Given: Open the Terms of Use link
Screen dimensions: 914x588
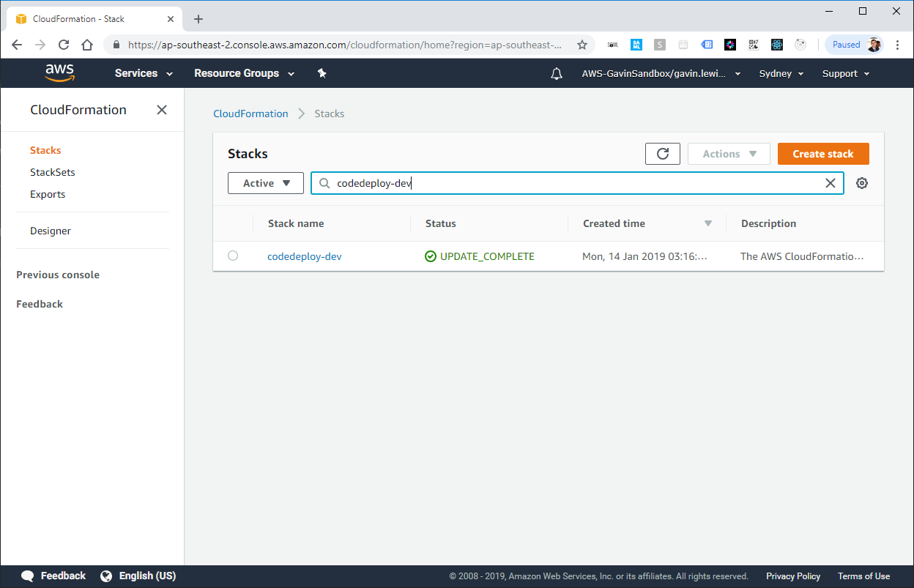Looking at the screenshot, I should click(863, 576).
